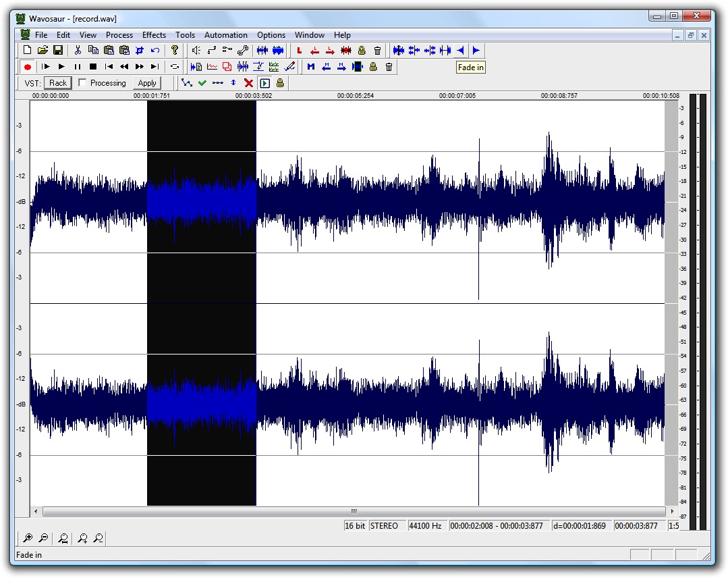Expand the Automation menu
The height and width of the screenshot is (578, 728).
point(225,35)
